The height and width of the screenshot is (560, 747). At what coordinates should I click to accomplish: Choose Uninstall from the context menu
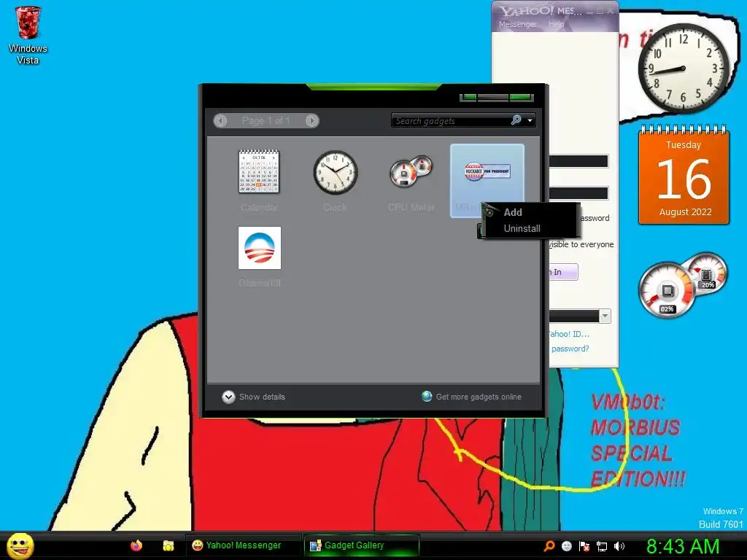(x=522, y=228)
